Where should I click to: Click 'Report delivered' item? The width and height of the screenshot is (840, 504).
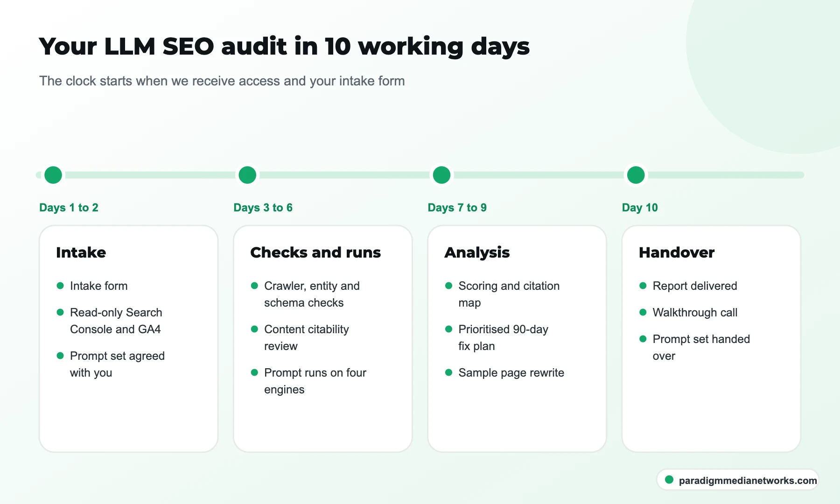695,286
